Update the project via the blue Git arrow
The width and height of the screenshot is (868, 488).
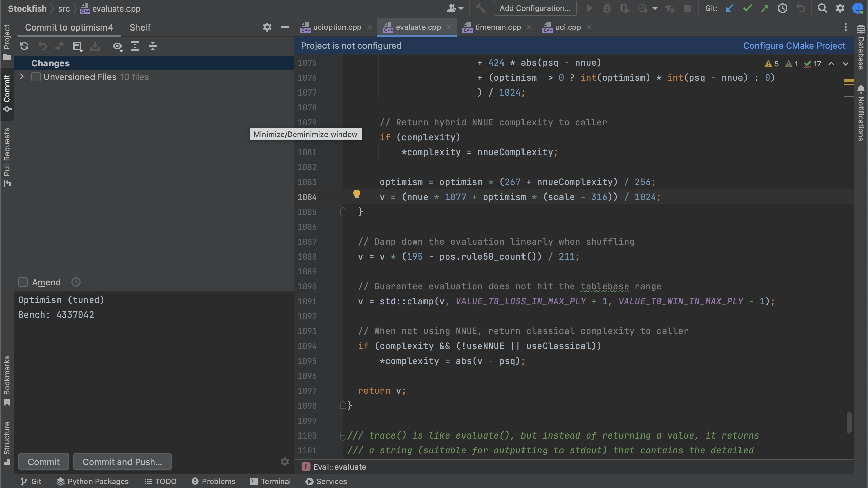729,8
